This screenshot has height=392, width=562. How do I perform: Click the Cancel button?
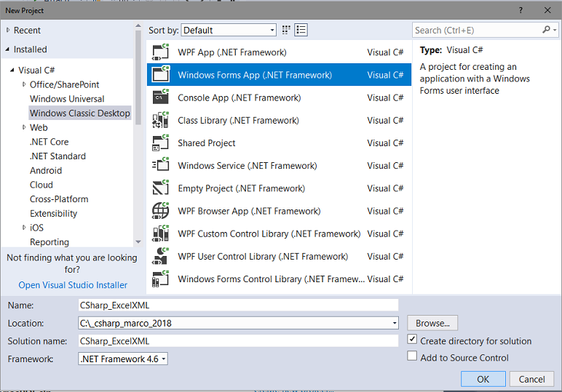(531, 379)
